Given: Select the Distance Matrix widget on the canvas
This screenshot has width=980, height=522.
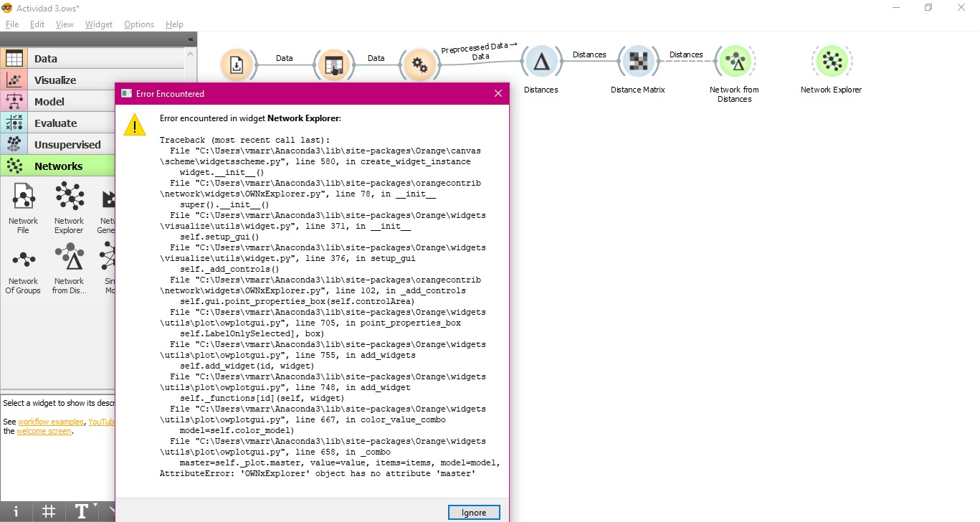Looking at the screenshot, I should 638,60.
